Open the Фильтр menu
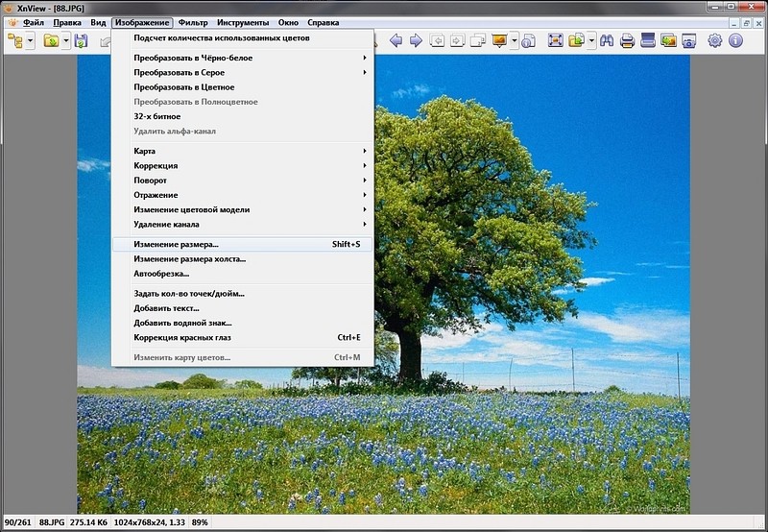Image resolution: width=768 pixels, height=532 pixels. point(193,22)
